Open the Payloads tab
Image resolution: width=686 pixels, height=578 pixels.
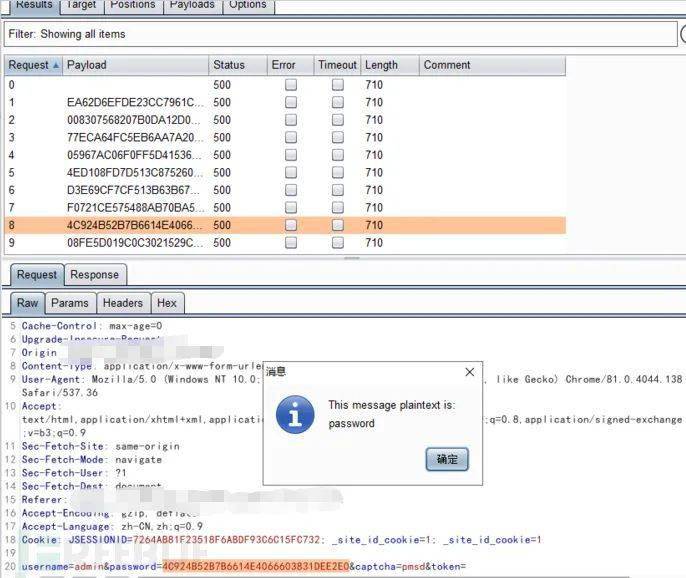point(192,4)
